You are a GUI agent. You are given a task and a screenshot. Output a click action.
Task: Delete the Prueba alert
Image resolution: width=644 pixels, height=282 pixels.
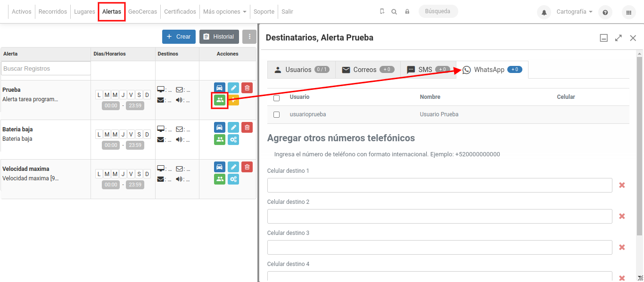(x=247, y=88)
